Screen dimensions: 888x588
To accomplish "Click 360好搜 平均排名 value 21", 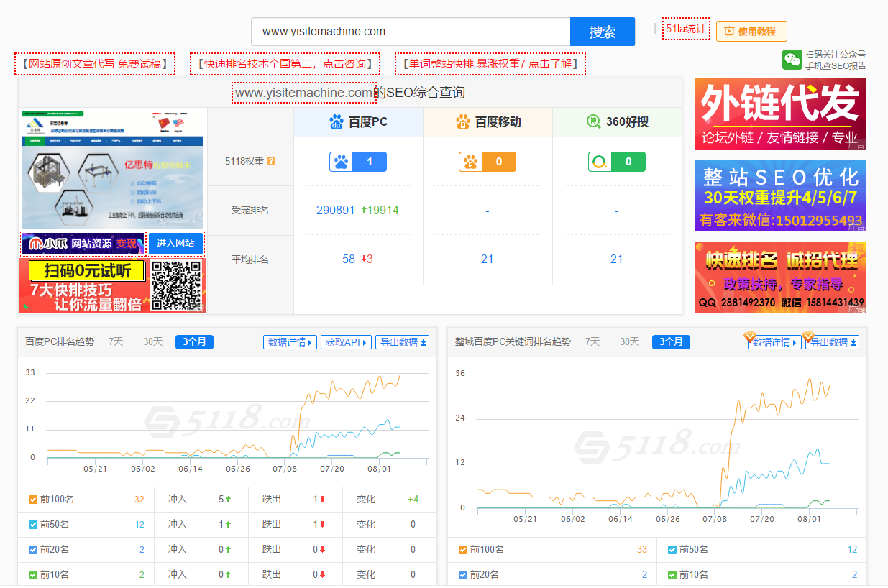I will coord(617,259).
